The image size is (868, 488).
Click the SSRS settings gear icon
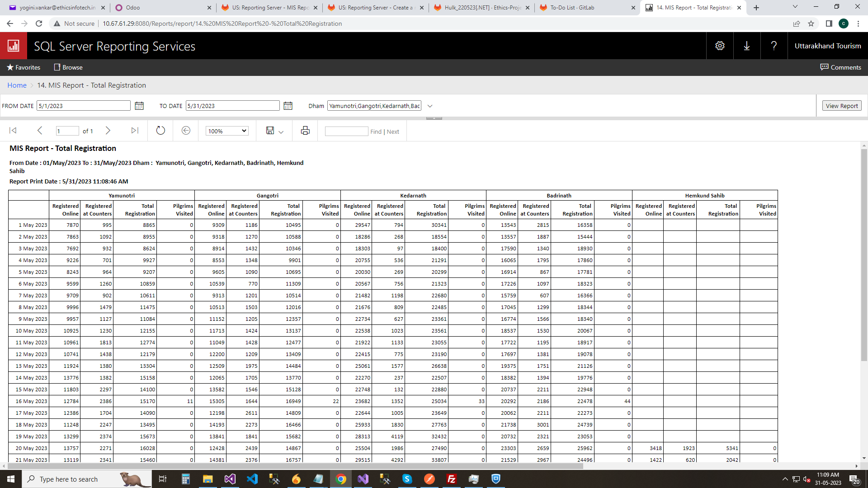coord(720,46)
